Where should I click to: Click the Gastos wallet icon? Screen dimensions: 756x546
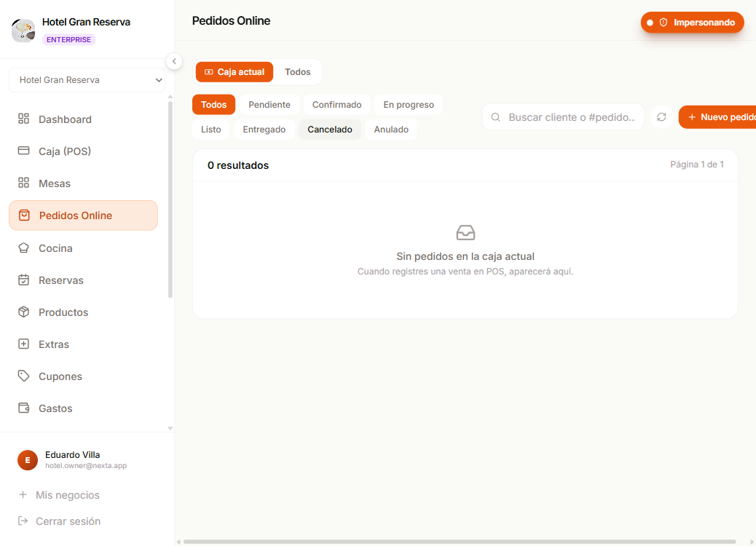23,408
